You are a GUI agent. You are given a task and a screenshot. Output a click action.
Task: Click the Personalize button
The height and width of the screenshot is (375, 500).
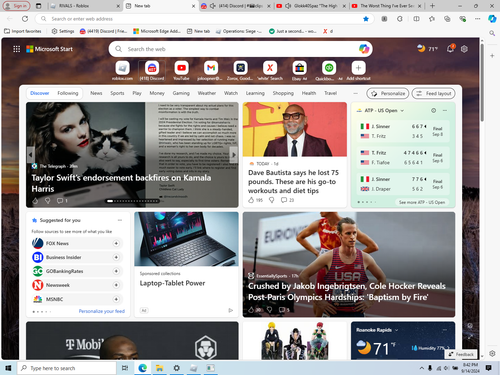388,94
